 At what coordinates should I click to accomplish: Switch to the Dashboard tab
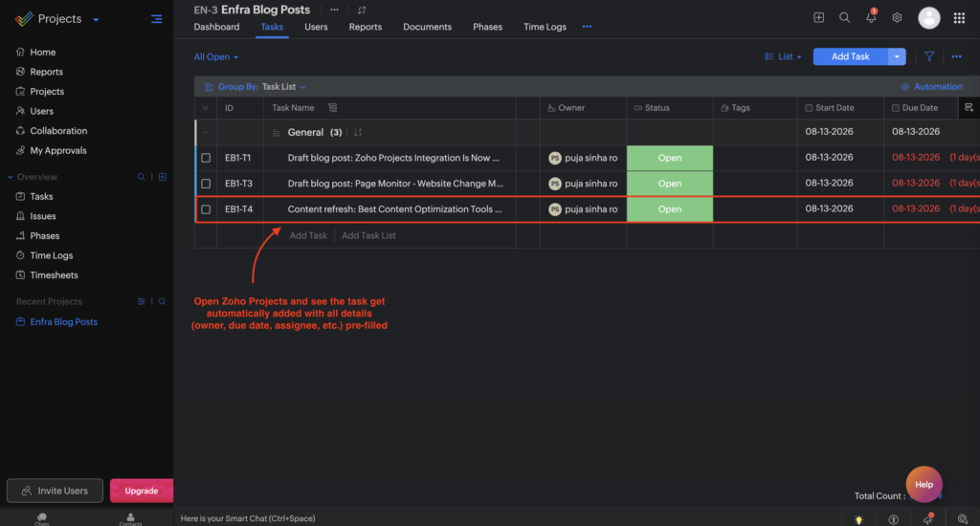point(216,27)
